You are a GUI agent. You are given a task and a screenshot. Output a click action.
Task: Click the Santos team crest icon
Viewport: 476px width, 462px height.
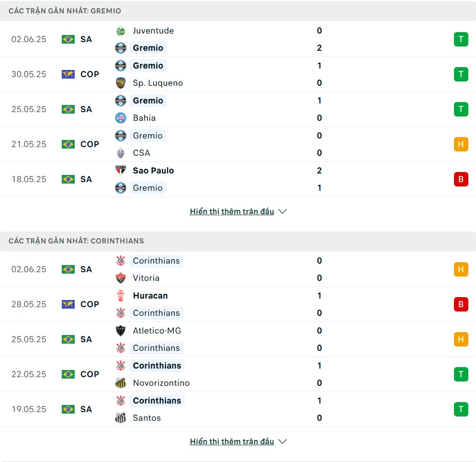(x=121, y=417)
